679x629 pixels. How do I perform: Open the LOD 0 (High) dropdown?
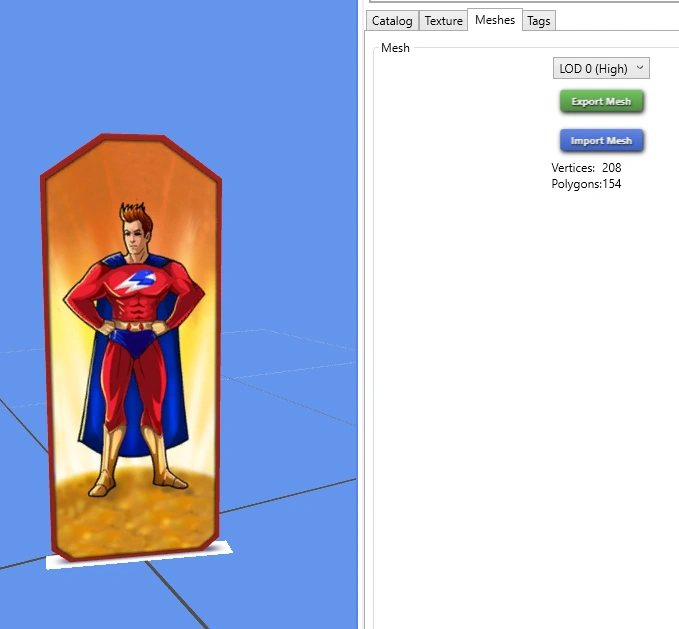pos(601,68)
